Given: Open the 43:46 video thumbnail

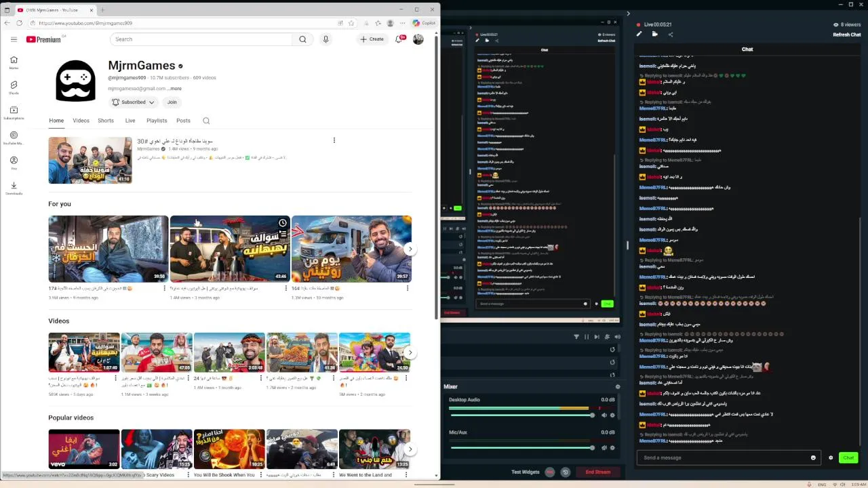Looking at the screenshot, I should [230, 249].
